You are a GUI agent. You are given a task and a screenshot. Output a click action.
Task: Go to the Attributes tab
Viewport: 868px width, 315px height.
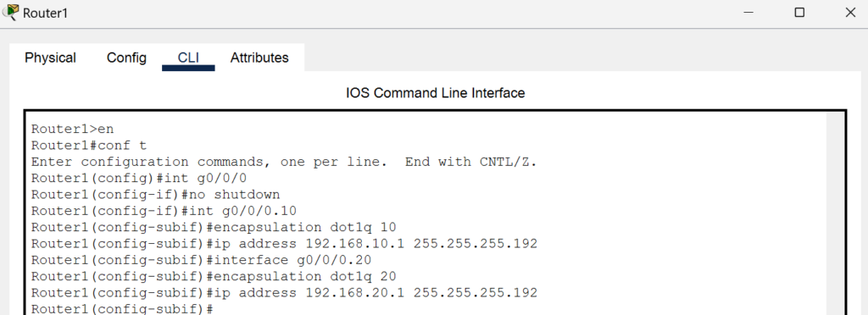pyautogui.click(x=259, y=58)
